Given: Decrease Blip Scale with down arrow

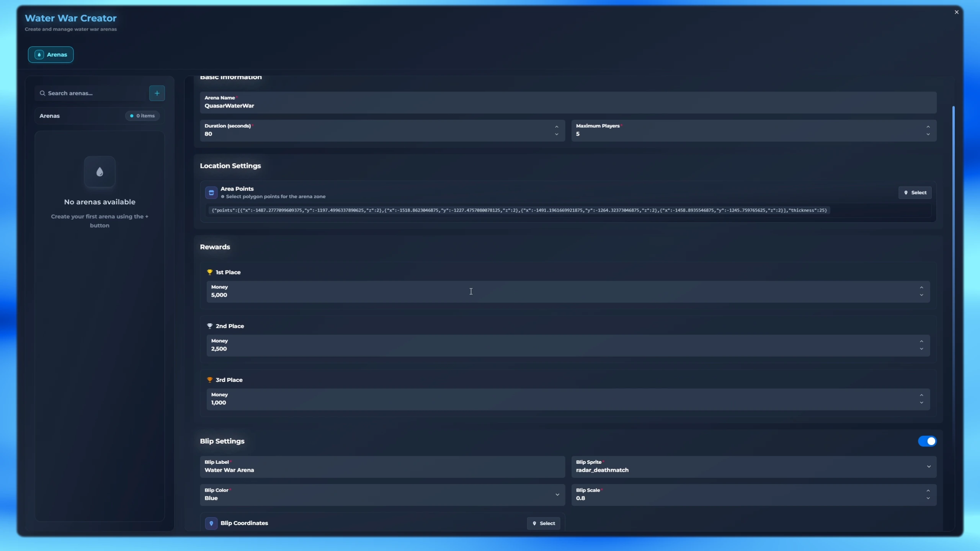Looking at the screenshot, I should click(928, 498).
